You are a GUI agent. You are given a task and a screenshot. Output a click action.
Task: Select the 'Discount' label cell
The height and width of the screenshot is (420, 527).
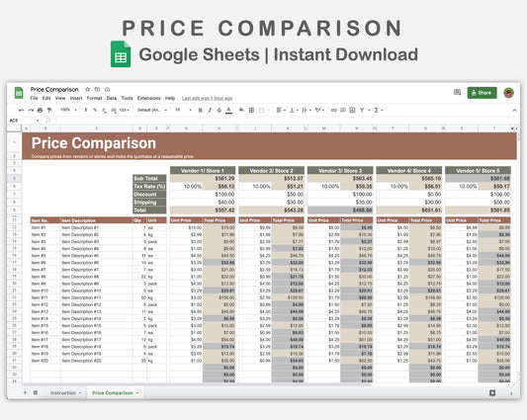point(149,195)
